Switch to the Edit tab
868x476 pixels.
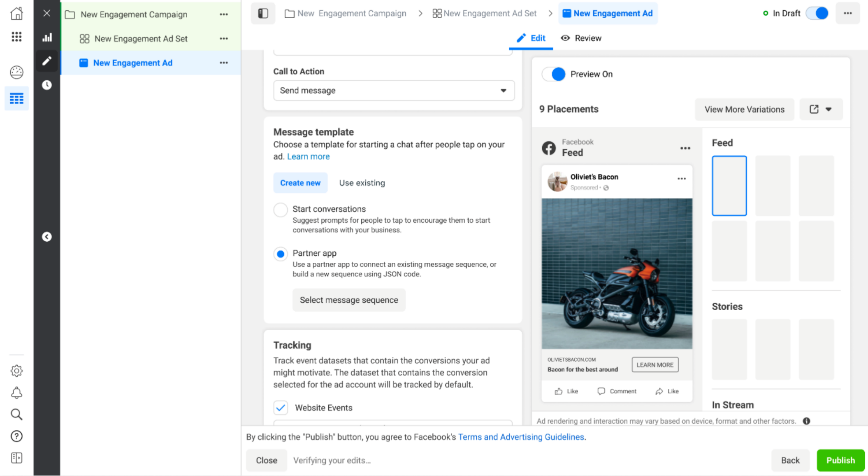tap(531, 38)
